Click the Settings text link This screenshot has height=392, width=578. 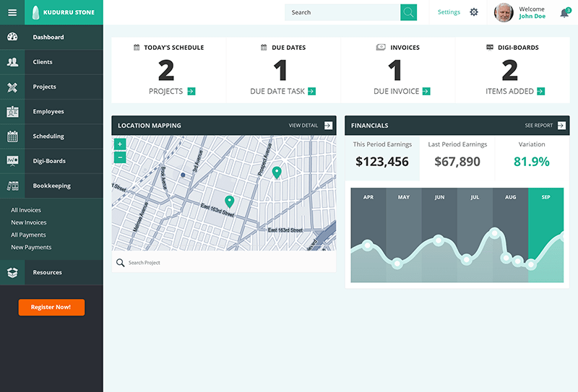click(449, 12)
